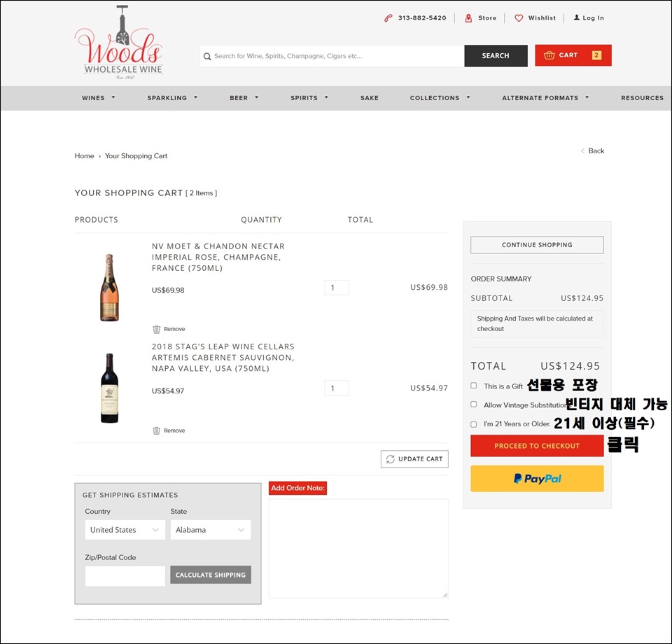
Task: Click the Woods Wholesale Wine logo
Action: (x=119, y=43)
